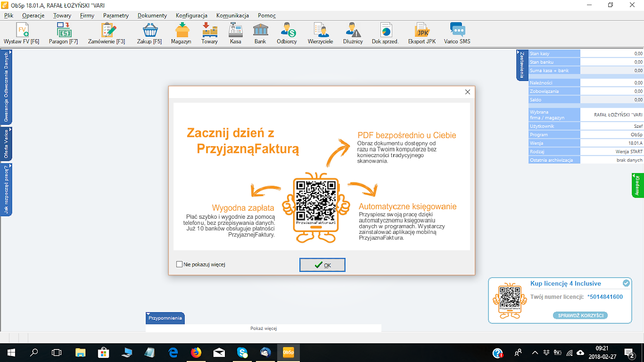
Task: Select the 'Zobowiązania' row
Action: (586, 91)
